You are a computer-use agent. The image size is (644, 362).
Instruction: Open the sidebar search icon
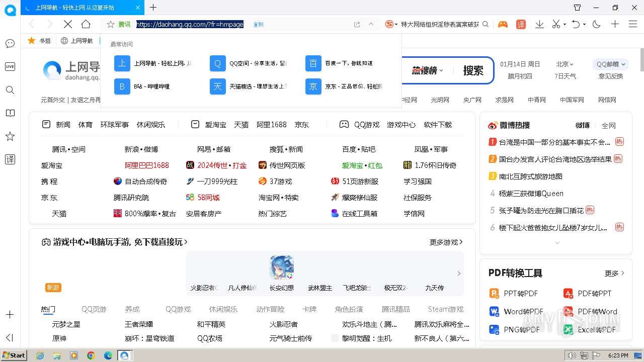(10, 90)
